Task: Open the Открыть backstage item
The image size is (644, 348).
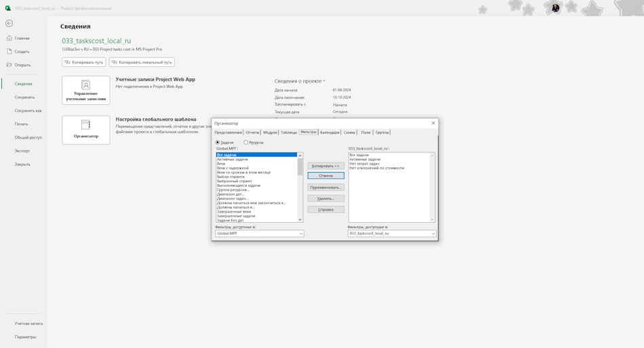Action: (x=22, y=65)
